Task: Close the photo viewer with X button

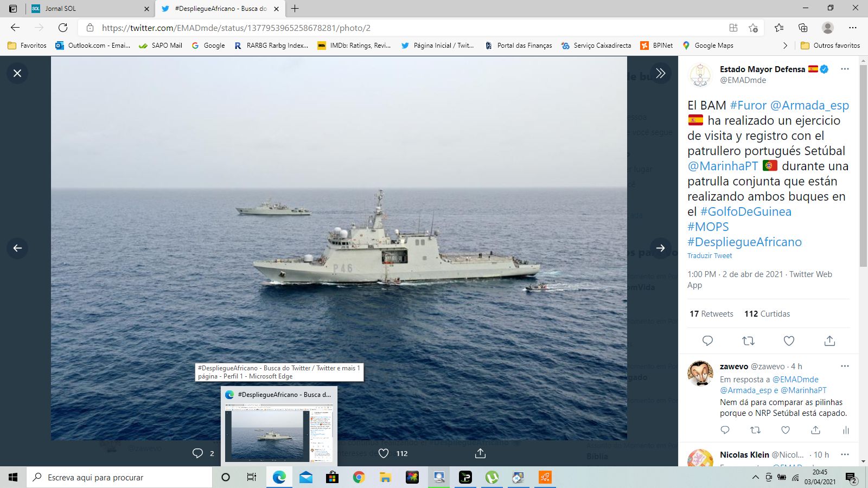Action: tap(17, 73)
